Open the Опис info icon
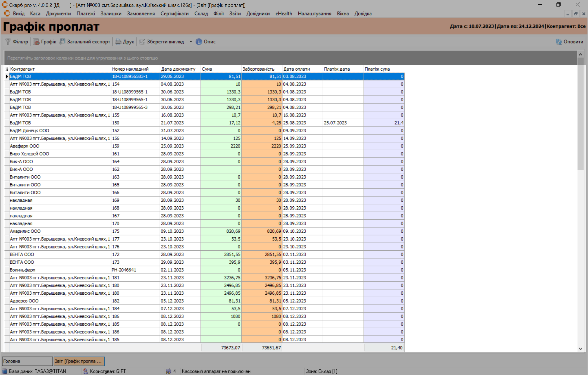This screenshot has width=588, height=375. pos(199,42)
